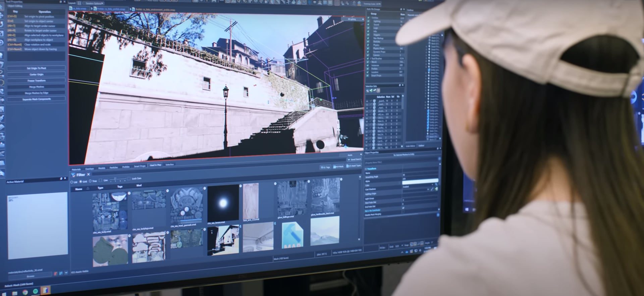Open Spotify from the Windows taskbar
This screenshot has height=296, width=644.
(x=36, y=291)
